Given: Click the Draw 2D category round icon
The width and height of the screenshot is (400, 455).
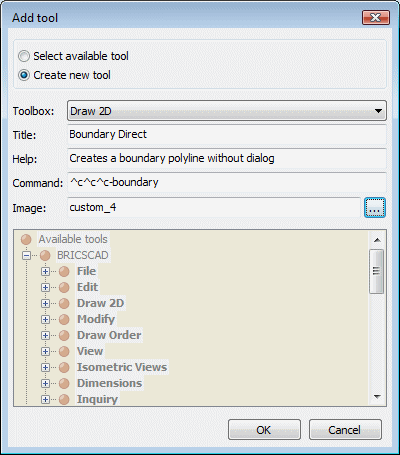Looking at the screenshot, I should point(64,303).
